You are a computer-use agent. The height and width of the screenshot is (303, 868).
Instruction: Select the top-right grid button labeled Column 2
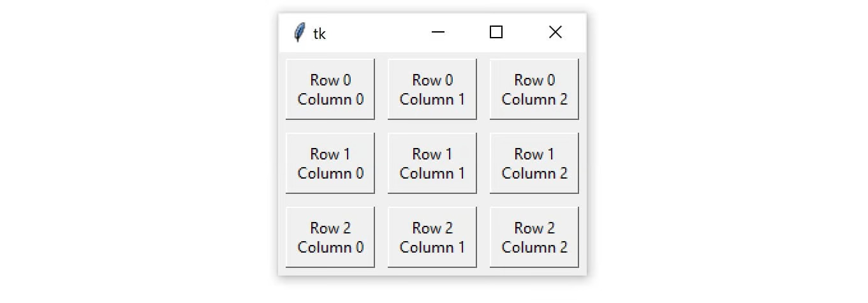(534, 89)
